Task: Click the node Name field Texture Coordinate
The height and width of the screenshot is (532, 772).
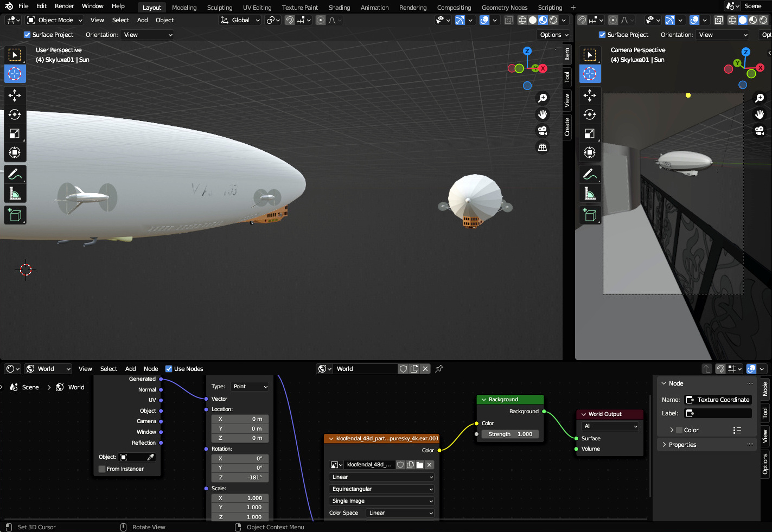Action: [x=718, y=400]
